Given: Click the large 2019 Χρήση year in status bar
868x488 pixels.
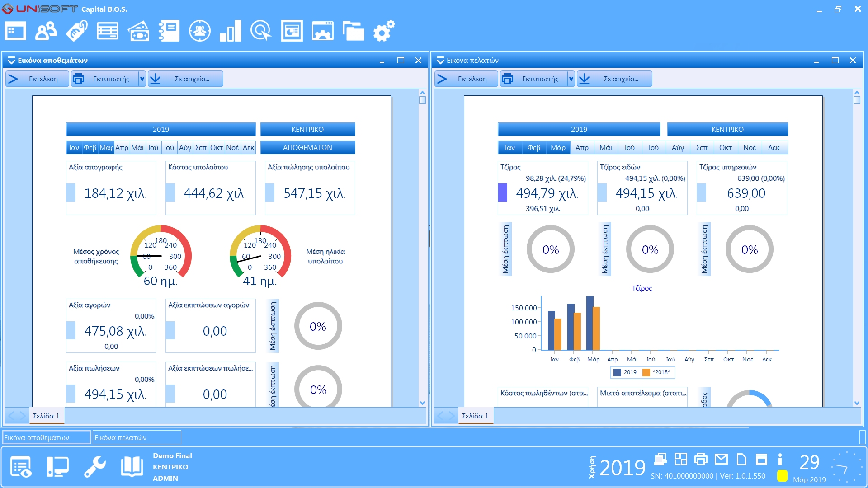Looking at the screenshot, I should (x=623, y=467).
